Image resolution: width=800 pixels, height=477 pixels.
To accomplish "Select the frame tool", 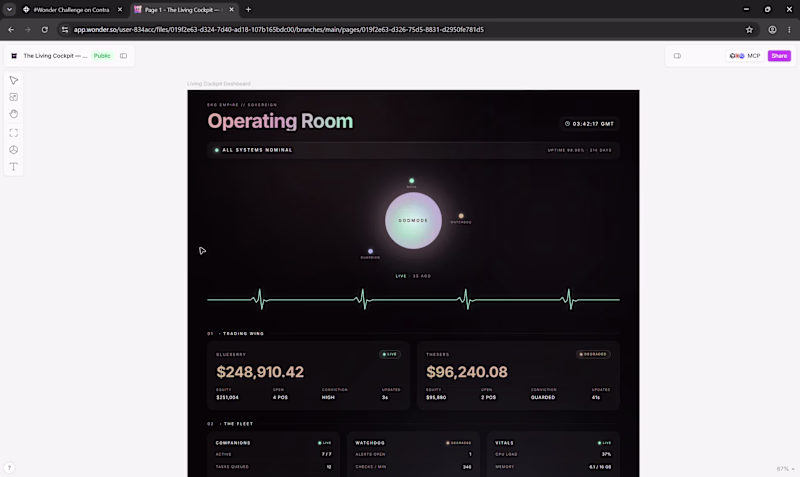I will tap(14, 133).
